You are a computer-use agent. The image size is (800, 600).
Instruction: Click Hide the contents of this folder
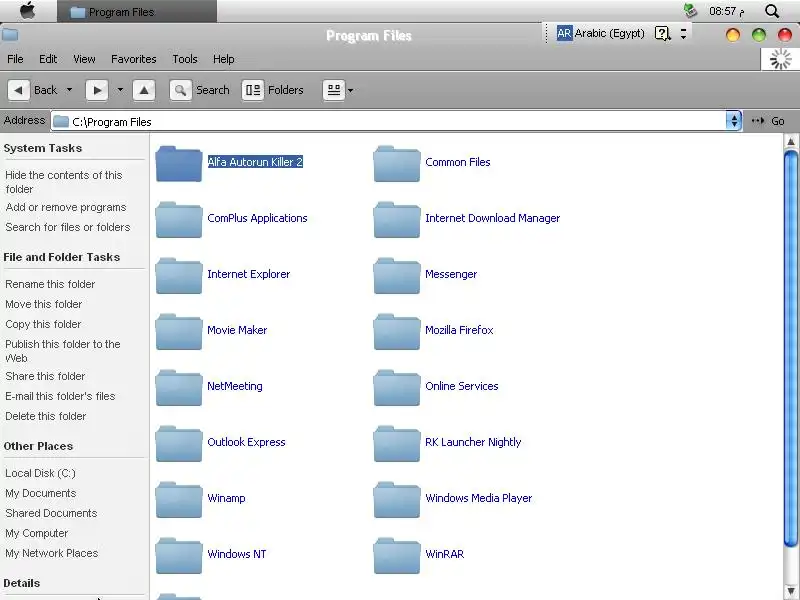point(64,182)
